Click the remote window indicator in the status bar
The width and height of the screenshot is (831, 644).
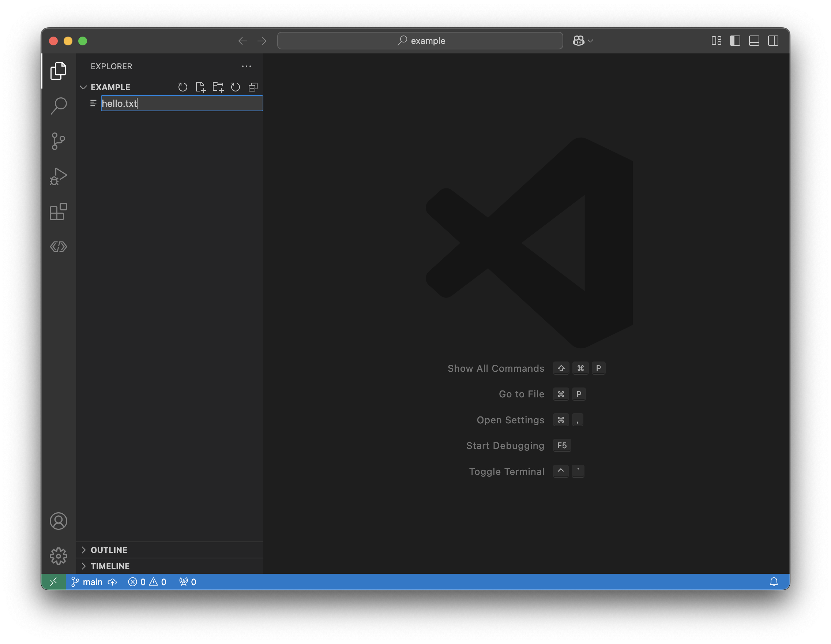[x=54, y=581]
